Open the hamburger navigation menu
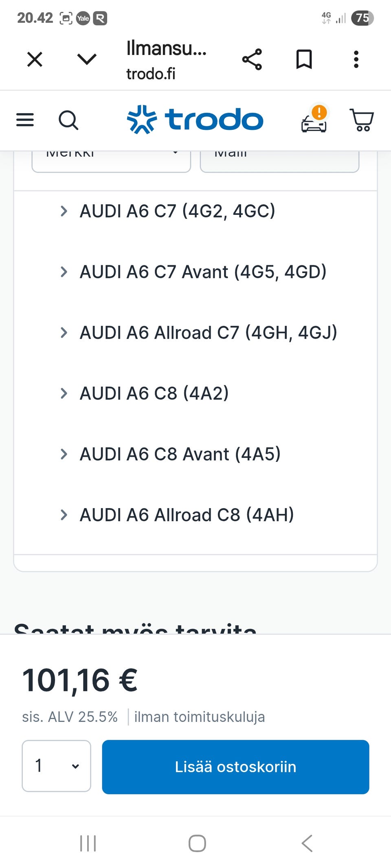This screenshot has width=391, height=868. [25, 120]
